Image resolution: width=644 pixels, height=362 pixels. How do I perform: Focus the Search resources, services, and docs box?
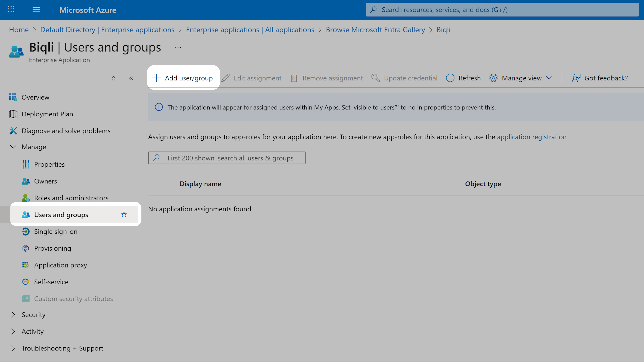502,10
